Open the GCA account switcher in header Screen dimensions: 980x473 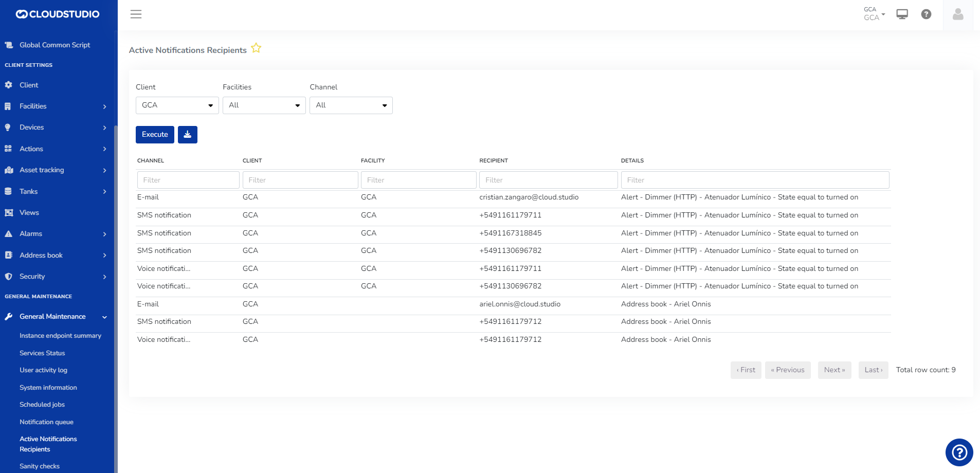point(874,14)
